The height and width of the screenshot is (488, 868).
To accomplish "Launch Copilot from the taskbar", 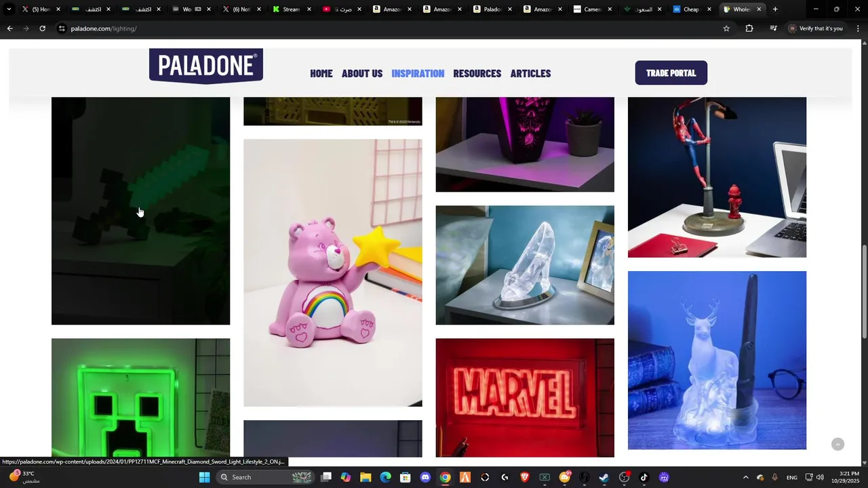I will pos(346,477).
